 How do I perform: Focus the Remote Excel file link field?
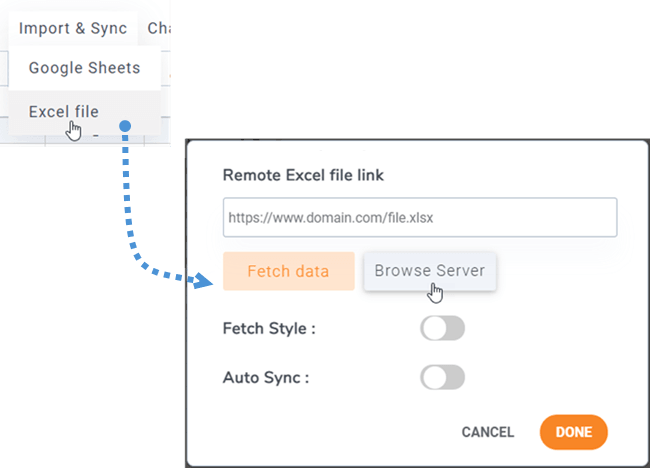420,217
